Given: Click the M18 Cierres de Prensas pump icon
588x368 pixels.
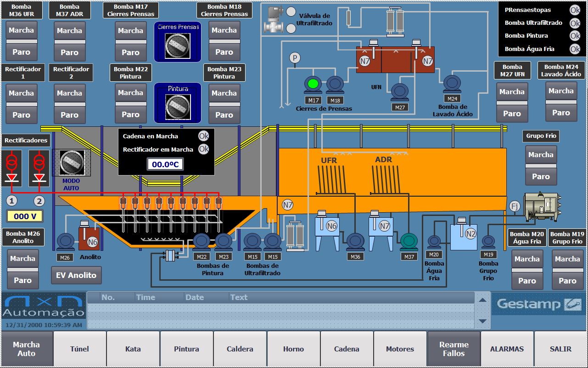Looking at the screenshot, I should 335,85.
